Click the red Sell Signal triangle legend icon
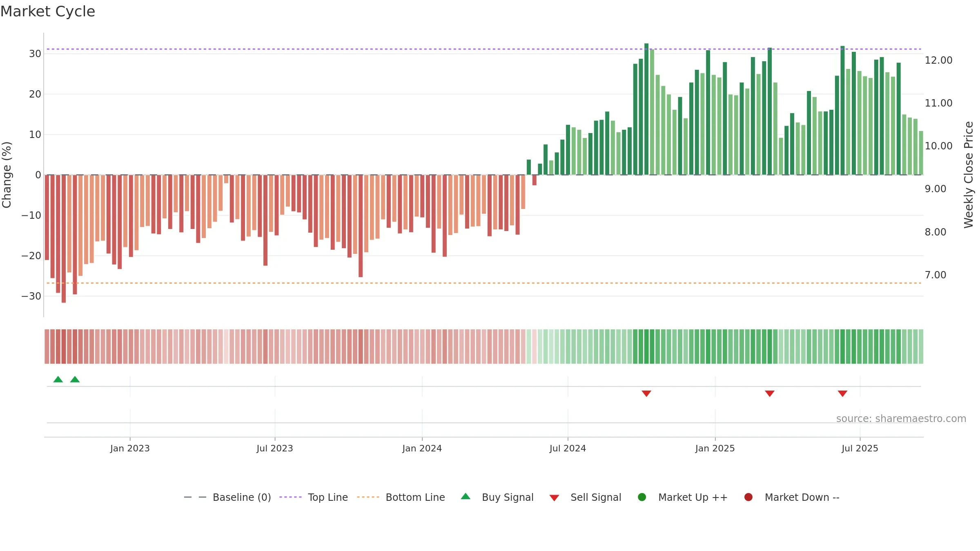The width and height of the screenshot is (980, 551). point(554,498)
